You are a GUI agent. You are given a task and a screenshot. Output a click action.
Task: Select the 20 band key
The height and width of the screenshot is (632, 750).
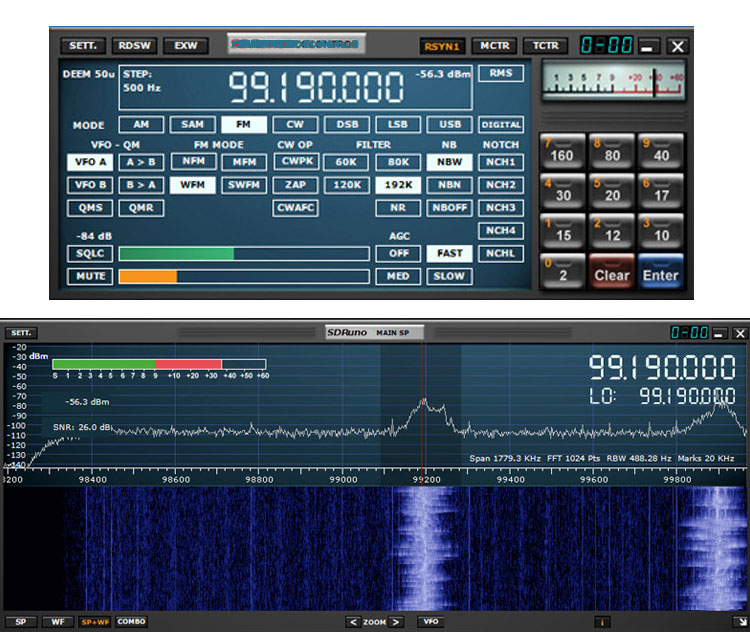(611, 192)
